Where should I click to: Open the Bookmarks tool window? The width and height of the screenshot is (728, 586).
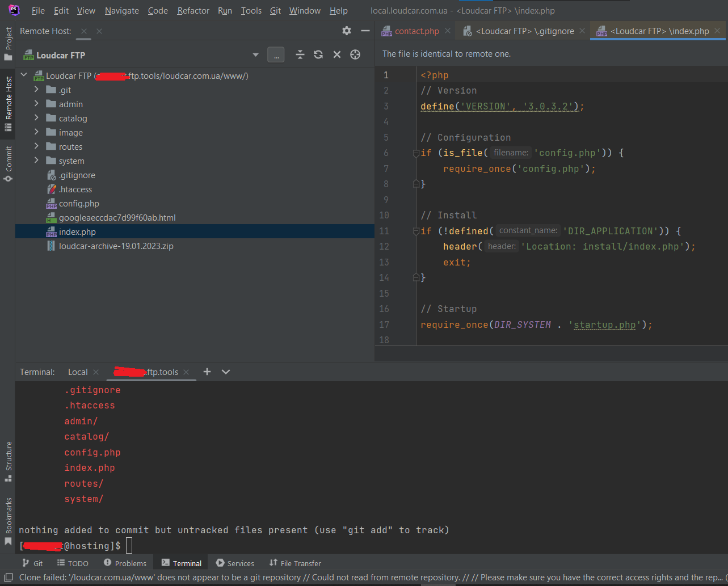(x=8, y=521)
